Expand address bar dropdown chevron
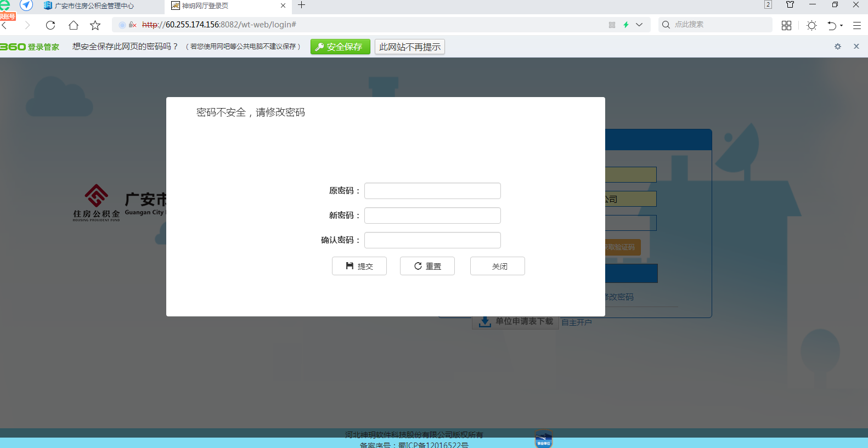Viewport: 868px width, 448px height. point(639,25)
